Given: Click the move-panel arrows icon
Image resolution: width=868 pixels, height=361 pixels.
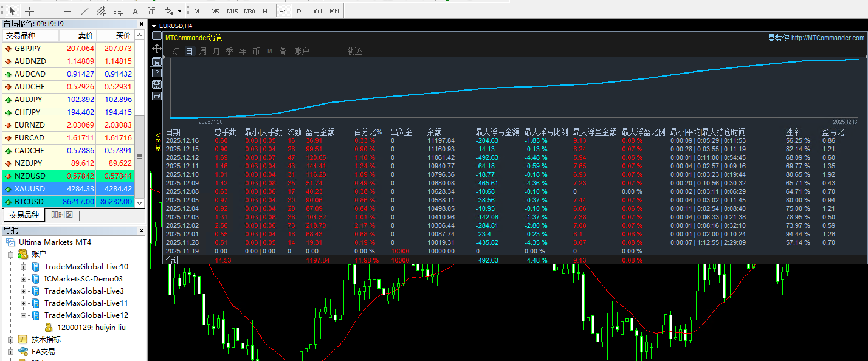Looking at the screenshot, I should click(x=157, y=48).
